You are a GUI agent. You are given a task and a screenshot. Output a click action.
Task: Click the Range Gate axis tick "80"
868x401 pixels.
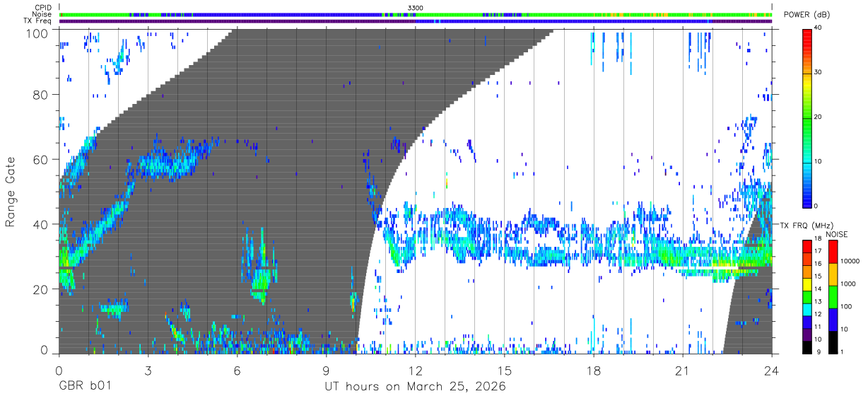point(40,94)
